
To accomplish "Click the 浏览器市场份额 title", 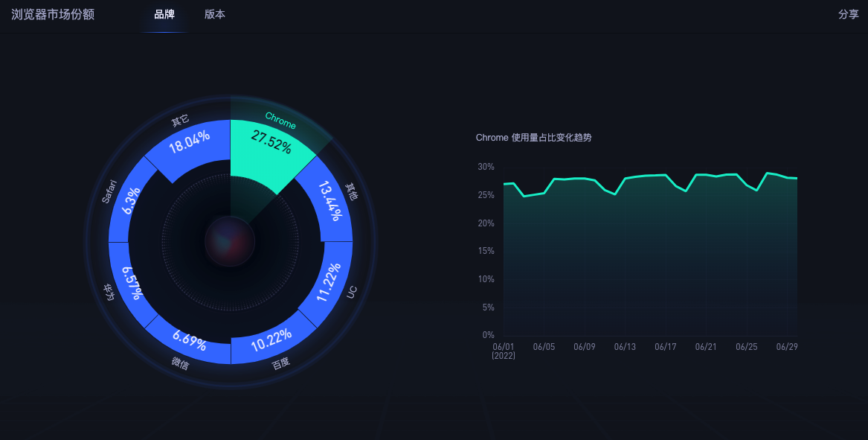I will tap(53, 15).
